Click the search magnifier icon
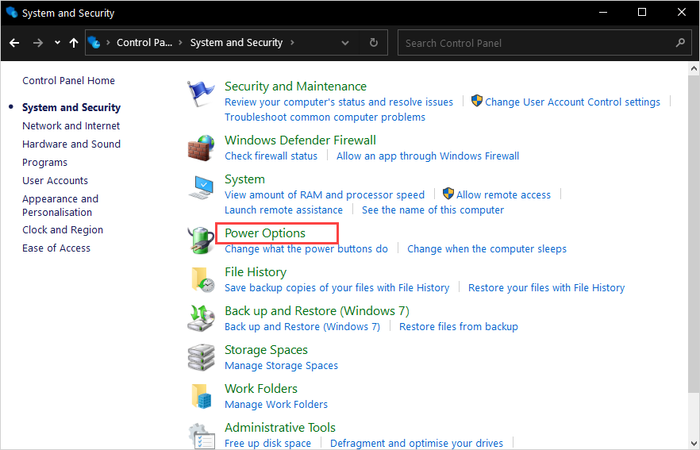The image size is (700, 450). (680, 43)
